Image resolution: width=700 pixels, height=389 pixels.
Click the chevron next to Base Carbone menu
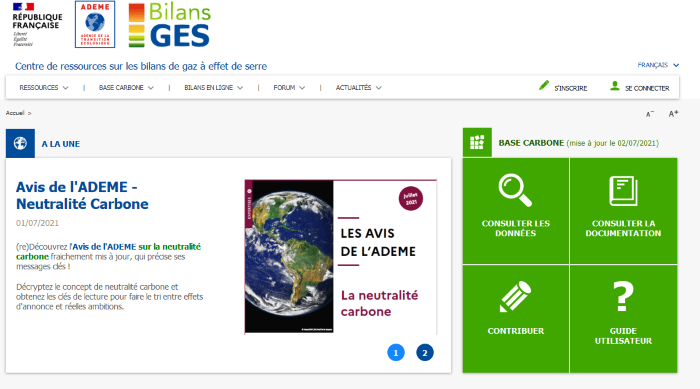coord(151,88)
